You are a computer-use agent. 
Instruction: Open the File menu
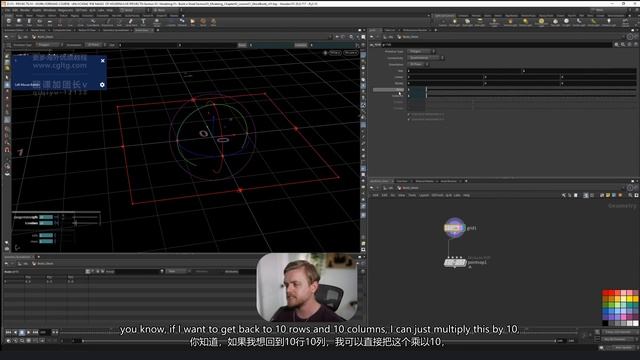point(8,10)
